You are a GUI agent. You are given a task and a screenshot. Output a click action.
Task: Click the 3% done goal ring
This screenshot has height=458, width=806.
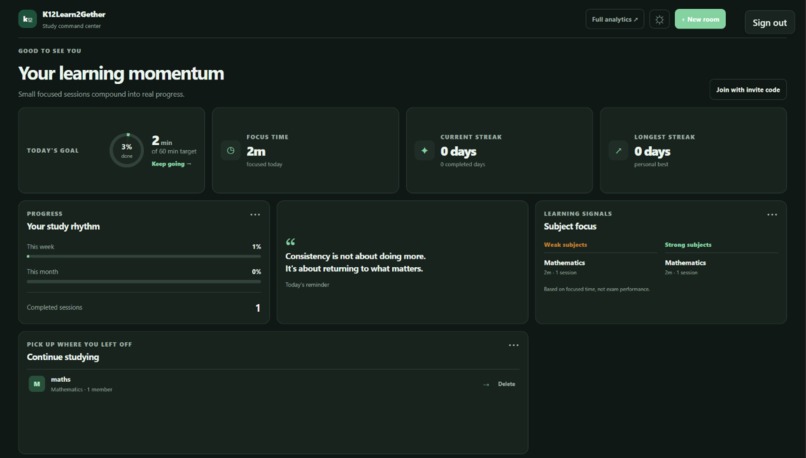coord(126,150)
